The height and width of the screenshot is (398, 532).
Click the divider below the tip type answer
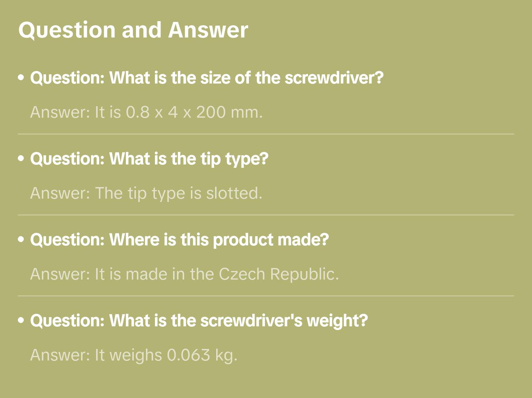[x=266, y=215]
